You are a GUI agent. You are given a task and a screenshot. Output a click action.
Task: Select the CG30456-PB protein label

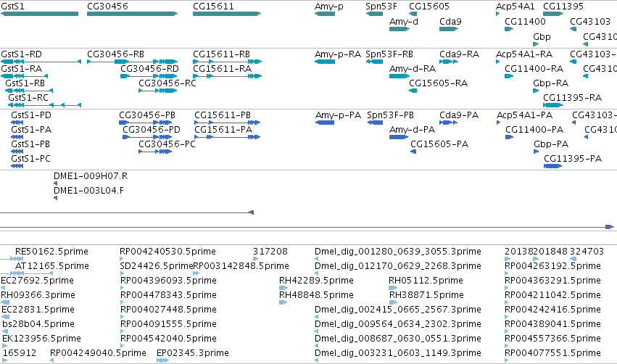click(147, 115)
